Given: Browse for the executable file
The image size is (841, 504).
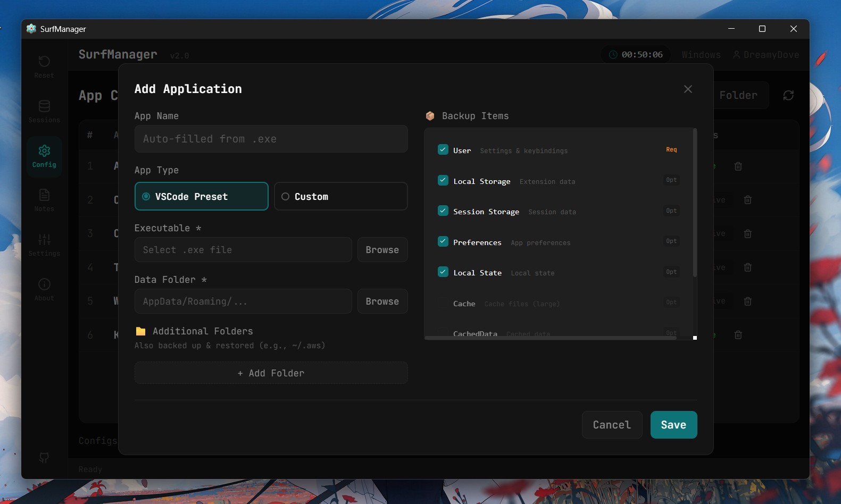Looking at the screenshot, I should pos(382,250).
